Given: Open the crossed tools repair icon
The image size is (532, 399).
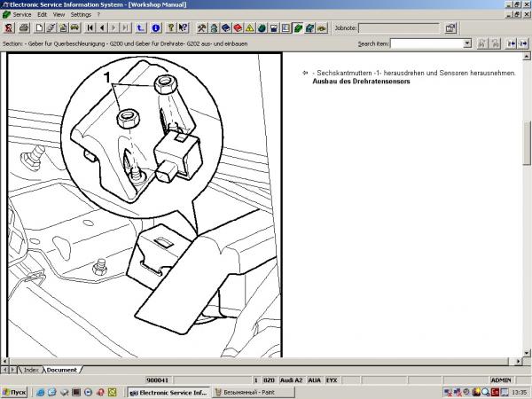Looking at the screenshot, I should 202,27.
